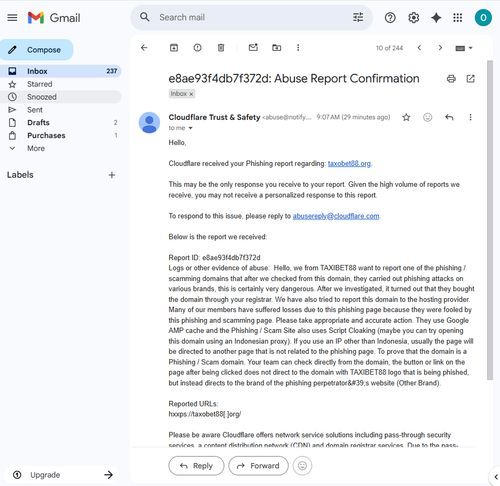Star this message
Image resolution: width=500 pixels, height=486 pixels.
[406, 117]
